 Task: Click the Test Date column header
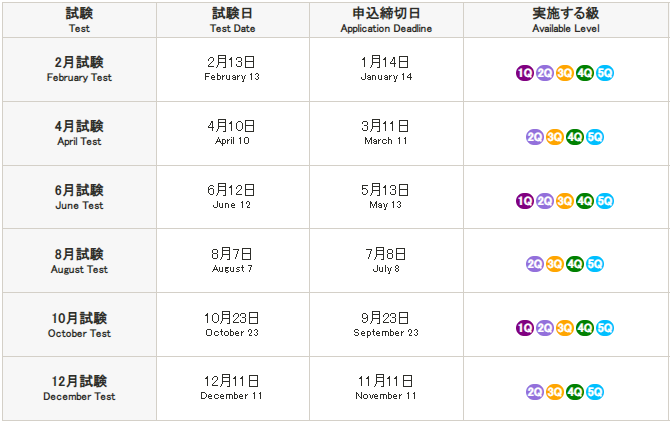click(x=233, y=20)
